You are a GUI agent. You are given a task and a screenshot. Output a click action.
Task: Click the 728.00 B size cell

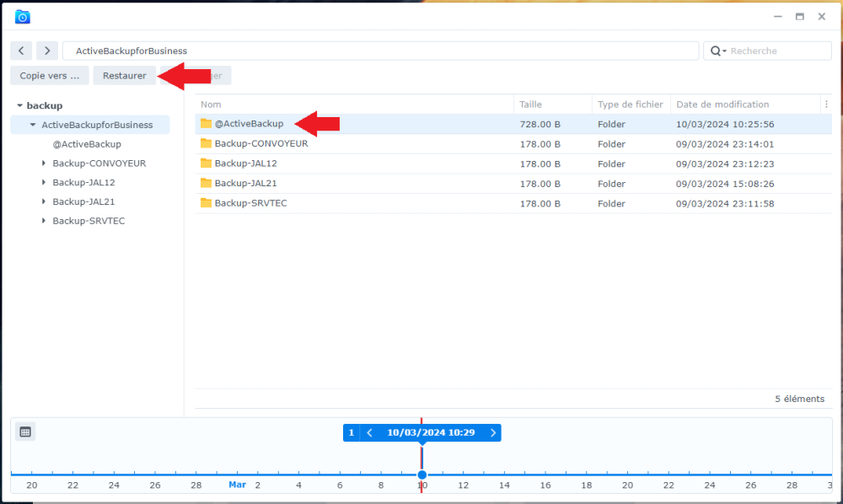(540, 124)
